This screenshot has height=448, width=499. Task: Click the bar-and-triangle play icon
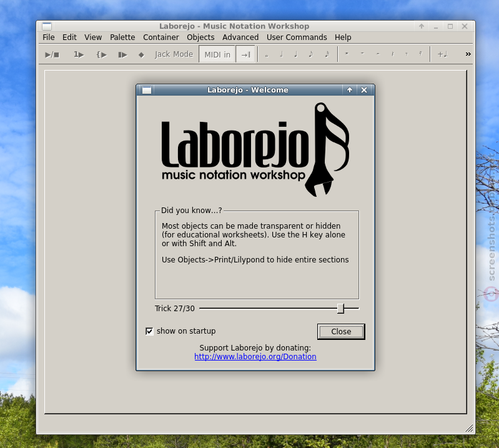122,55
